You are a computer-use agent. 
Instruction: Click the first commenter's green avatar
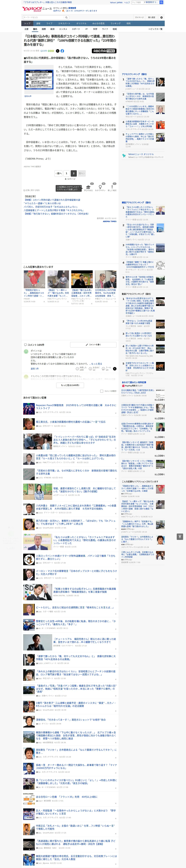[x=26, y=351]
